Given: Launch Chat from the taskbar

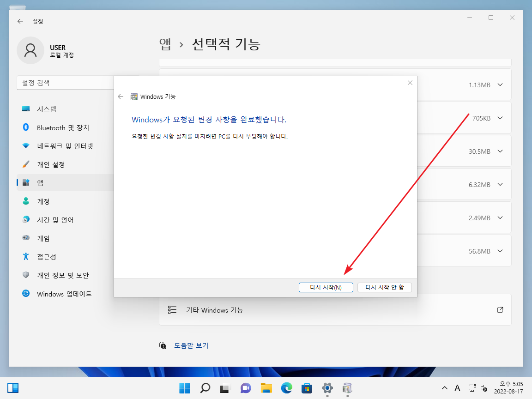Looking at the screenshot, I should [x=246, y=388].
